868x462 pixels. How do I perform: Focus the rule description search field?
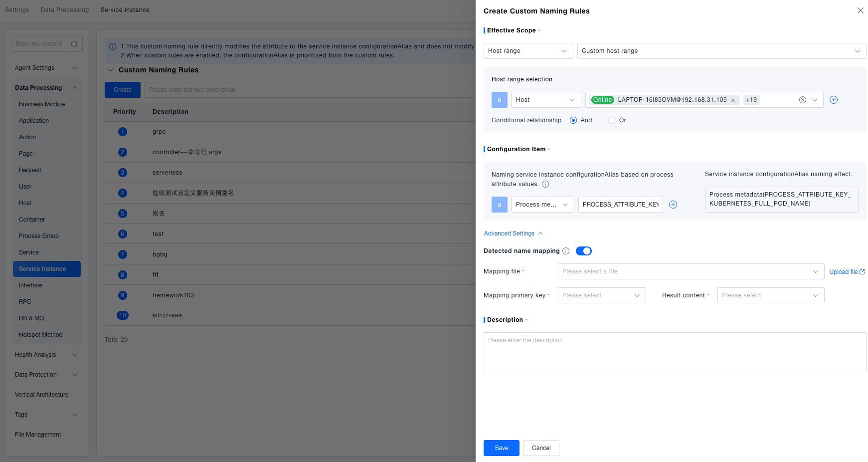310,90
